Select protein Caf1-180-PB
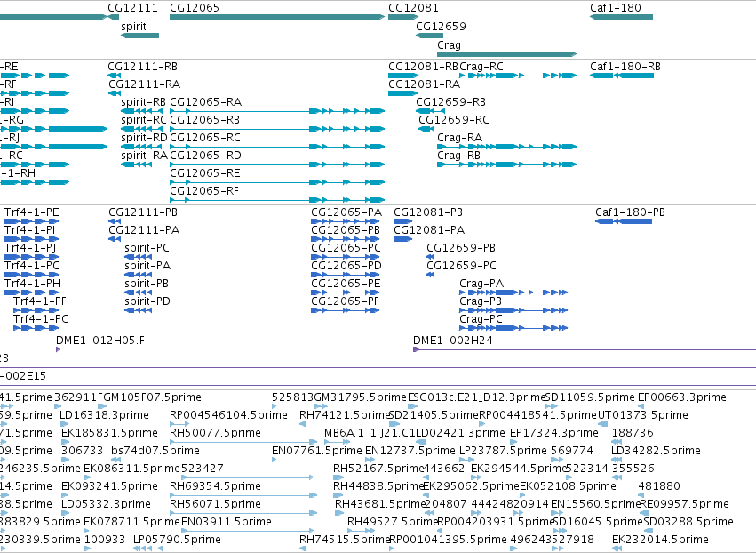 624,221
